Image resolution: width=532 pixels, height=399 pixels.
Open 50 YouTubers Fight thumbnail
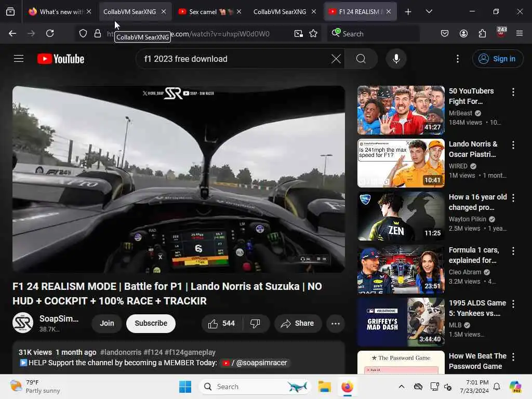click(x=401, y=110)
